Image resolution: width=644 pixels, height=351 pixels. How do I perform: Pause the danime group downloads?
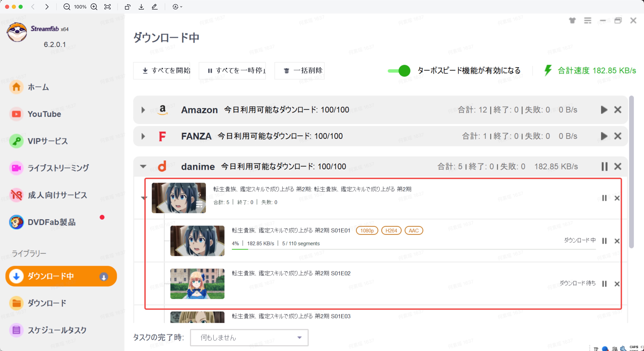tap(604, 166)
